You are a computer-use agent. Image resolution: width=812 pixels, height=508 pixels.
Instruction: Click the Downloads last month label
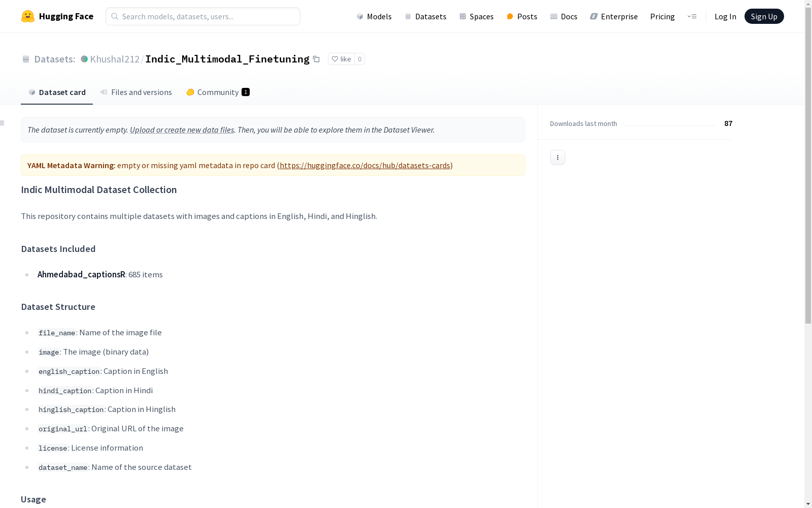[x=584, y=123]
